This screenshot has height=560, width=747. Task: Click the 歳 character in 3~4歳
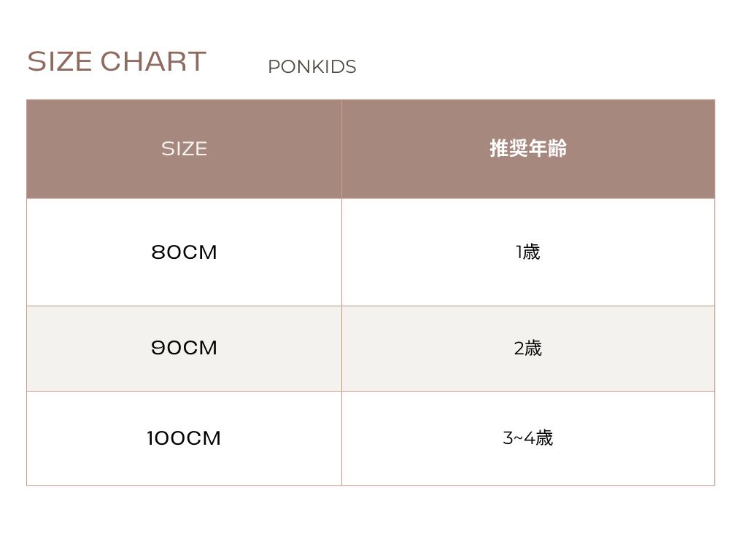544,438
